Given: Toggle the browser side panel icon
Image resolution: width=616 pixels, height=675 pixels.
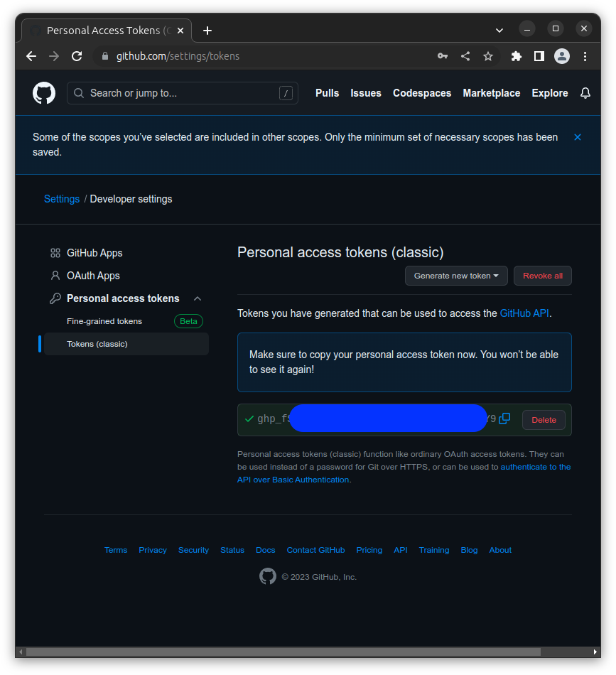Looking at the screenshot, I should pyautogui.click(x=539, y=56).
